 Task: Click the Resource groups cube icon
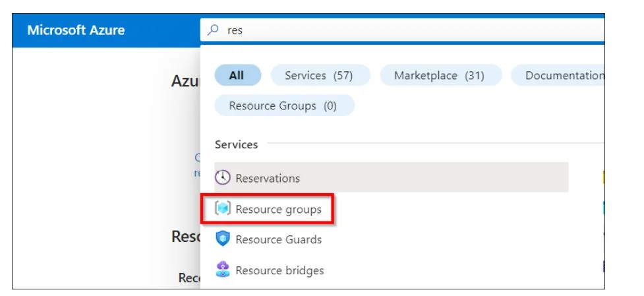(x=223, y=209)
